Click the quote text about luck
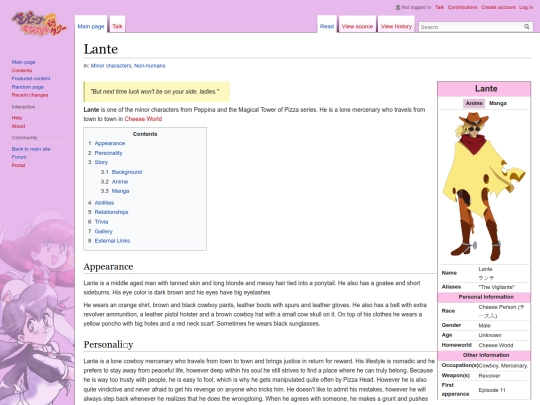Viewport: 540px width, 405px height. (155, 92)
